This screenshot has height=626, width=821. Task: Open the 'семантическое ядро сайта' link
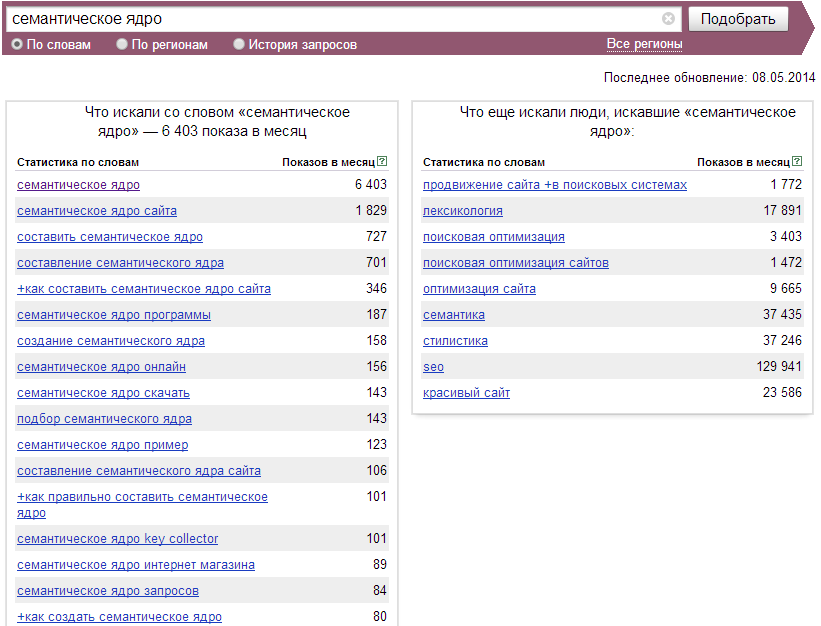97,211
